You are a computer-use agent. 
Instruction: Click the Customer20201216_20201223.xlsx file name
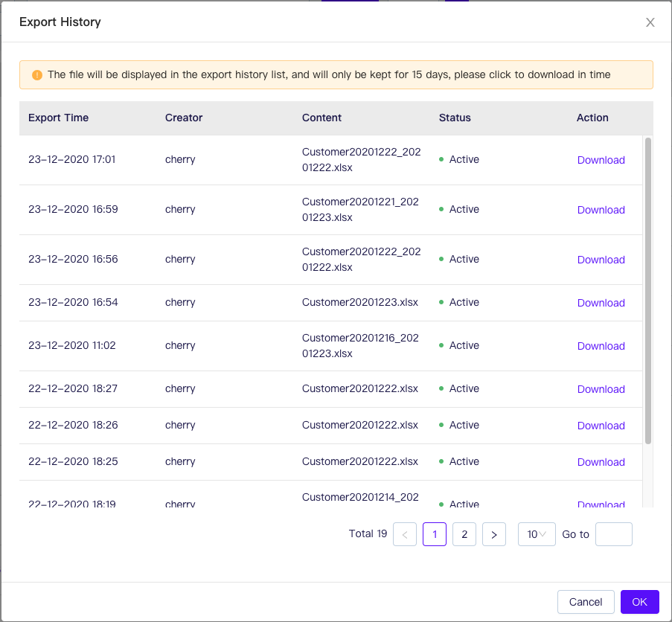pos(360,346)
